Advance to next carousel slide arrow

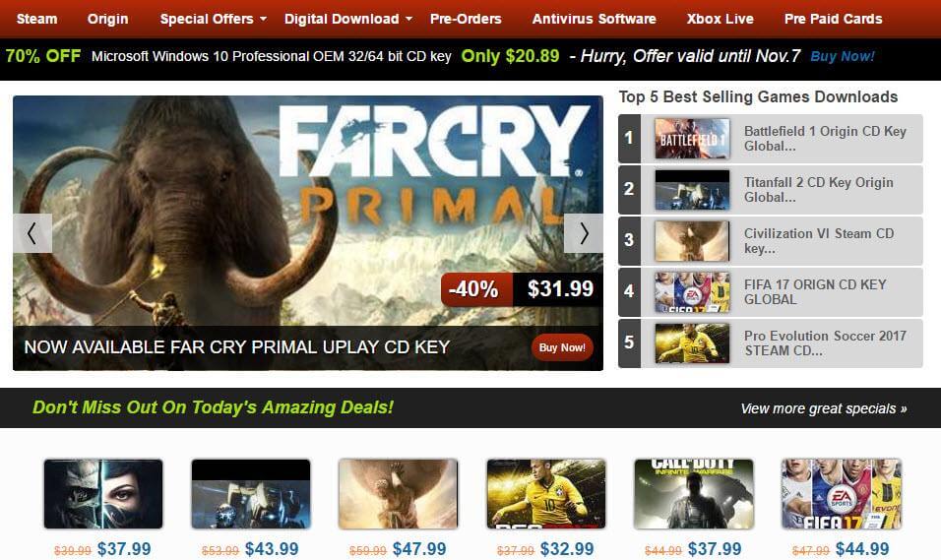click(584, 233)
